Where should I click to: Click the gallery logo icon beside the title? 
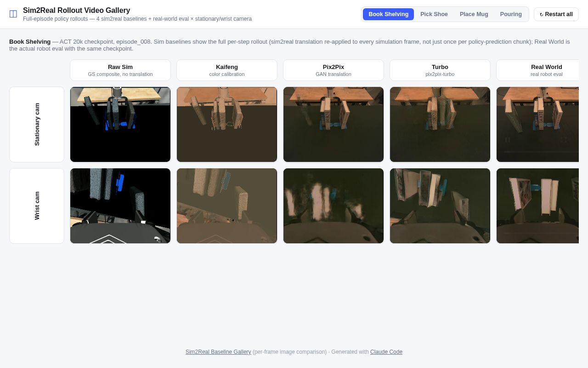point(13,14)
